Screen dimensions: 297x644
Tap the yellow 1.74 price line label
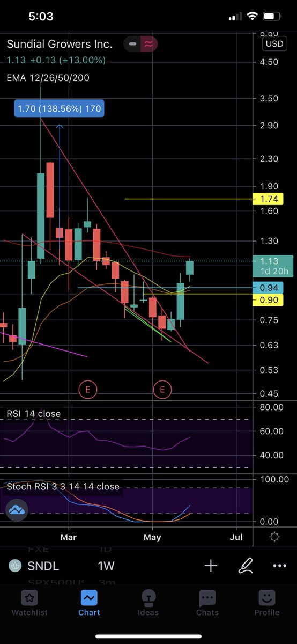(x=268, y=199)
